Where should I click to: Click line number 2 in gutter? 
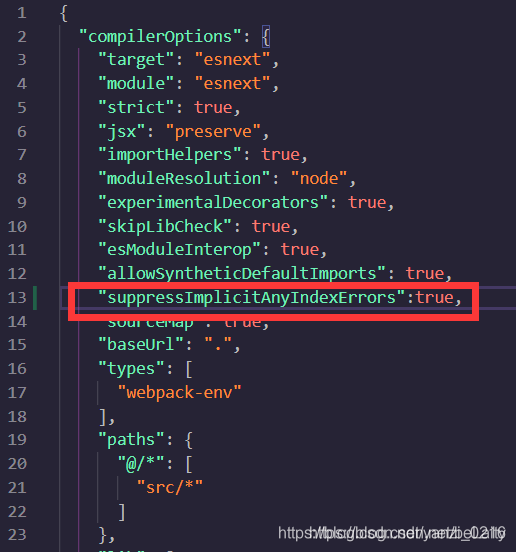(x=22, y=37)
